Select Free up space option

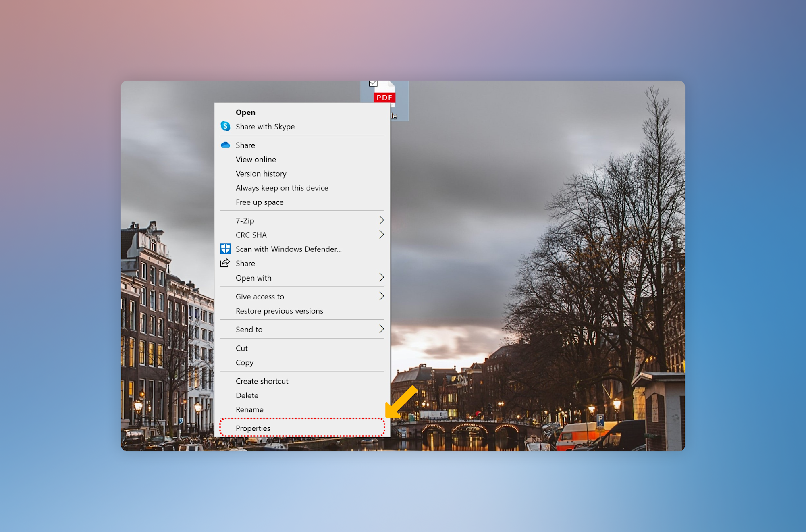click(260, 202)
